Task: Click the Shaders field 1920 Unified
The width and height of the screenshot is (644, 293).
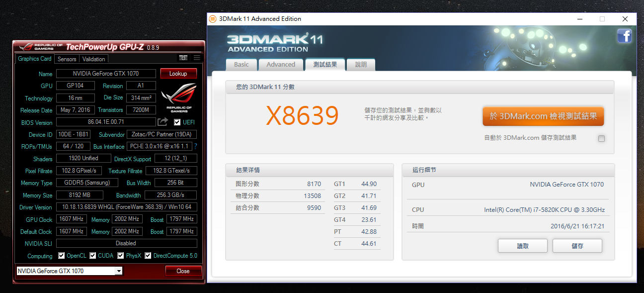Action: point(83,158)
